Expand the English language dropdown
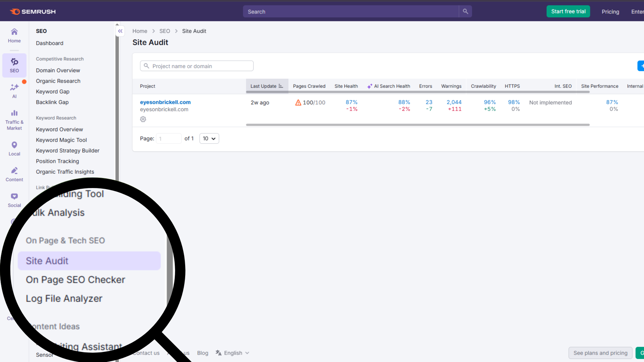 click(x=232, y=353)
